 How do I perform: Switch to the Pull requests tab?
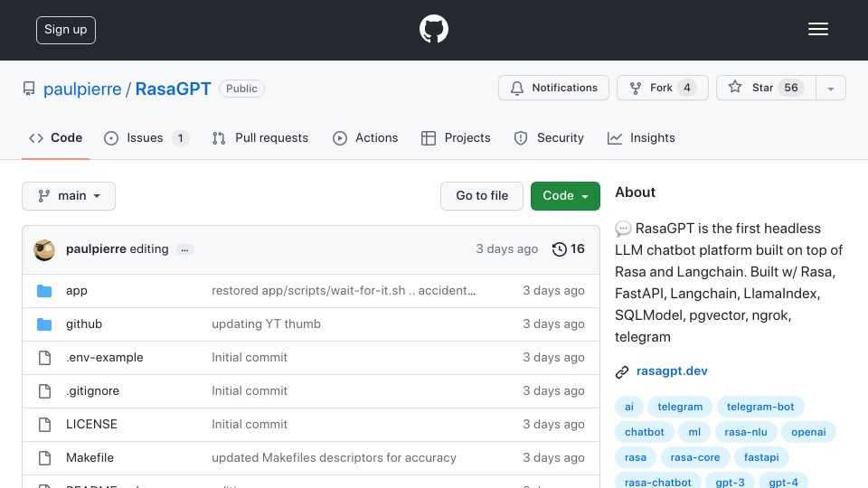[x=260, y=137]
